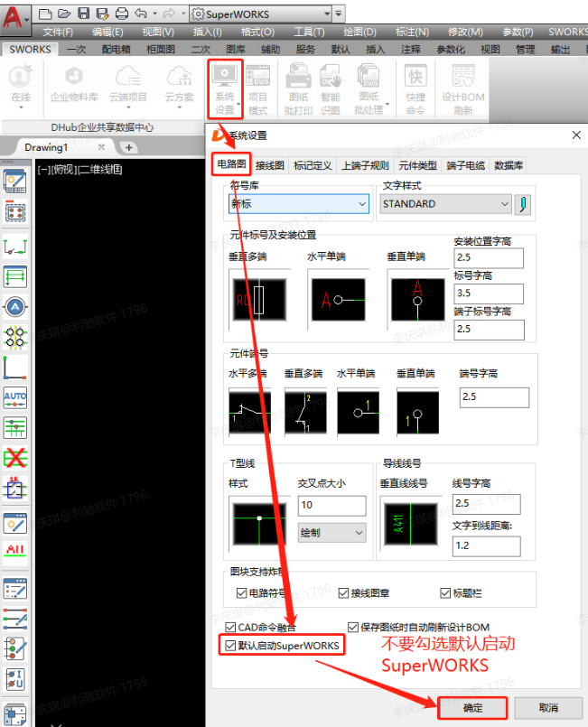Select the T型线 样式 preview thumbnail
Viewport: 588px width, 727px height.
259,524
